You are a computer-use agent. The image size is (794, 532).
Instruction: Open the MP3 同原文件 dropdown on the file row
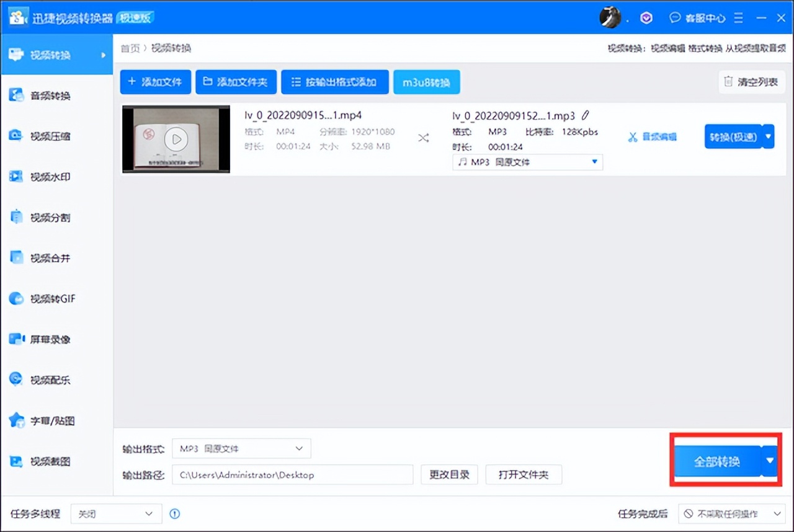point(527,162)
